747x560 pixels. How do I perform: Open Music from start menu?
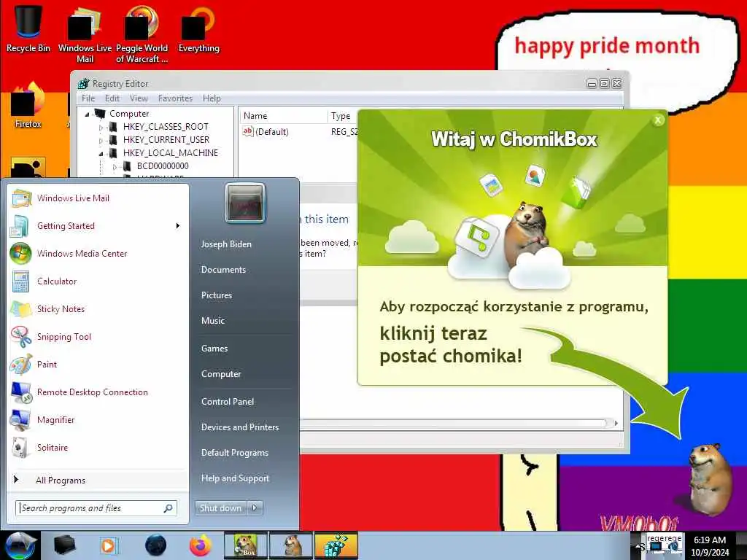click(213, 321)
